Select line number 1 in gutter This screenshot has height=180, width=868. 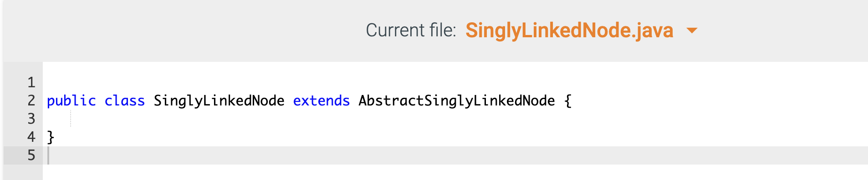(31, 82)
